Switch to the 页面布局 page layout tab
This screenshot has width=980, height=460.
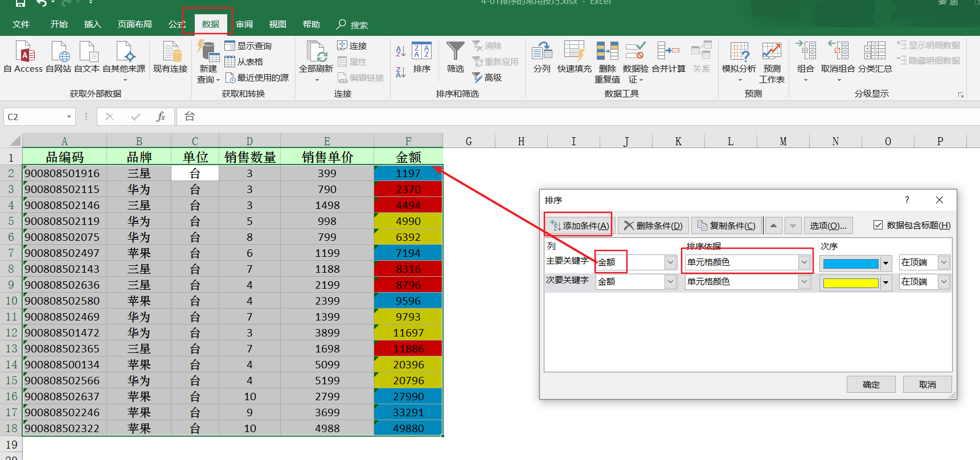coord(135,24)
